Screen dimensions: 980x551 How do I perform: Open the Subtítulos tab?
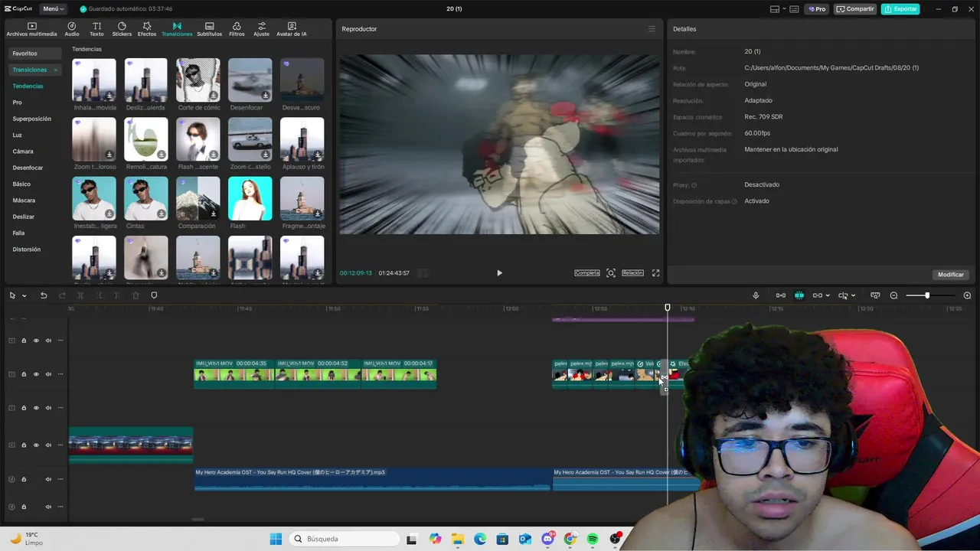pos(209,29)
